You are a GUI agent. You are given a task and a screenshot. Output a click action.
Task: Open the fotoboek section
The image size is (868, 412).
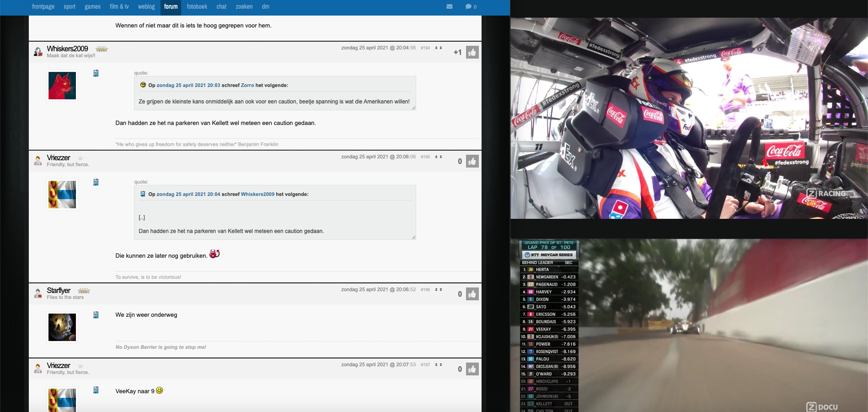tap(197, 6)
